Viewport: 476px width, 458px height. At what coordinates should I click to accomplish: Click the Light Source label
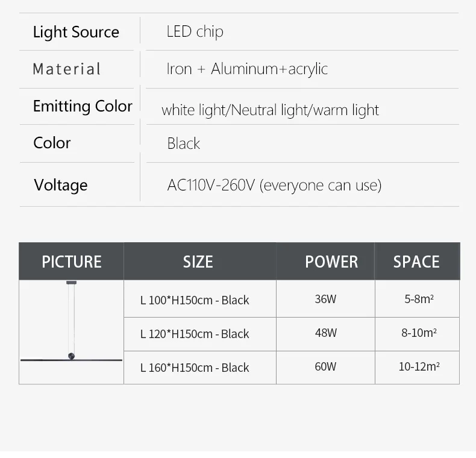76,32
